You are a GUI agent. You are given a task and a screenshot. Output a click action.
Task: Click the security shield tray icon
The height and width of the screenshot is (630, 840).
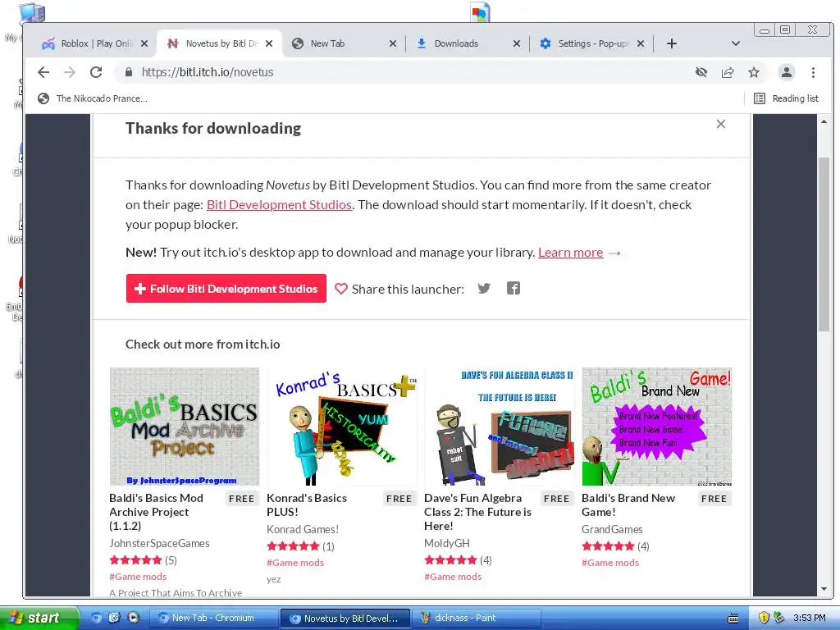pyautogui.click(x=764, y=618)
